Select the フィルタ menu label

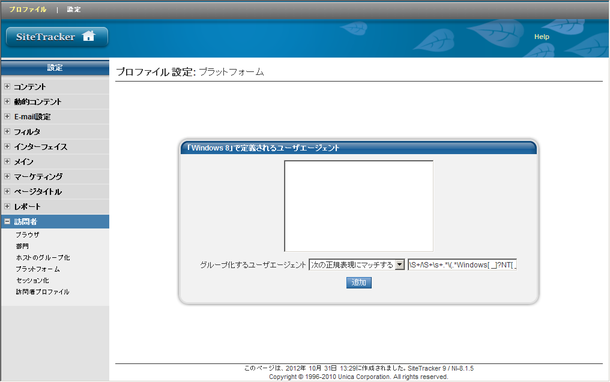27,132
